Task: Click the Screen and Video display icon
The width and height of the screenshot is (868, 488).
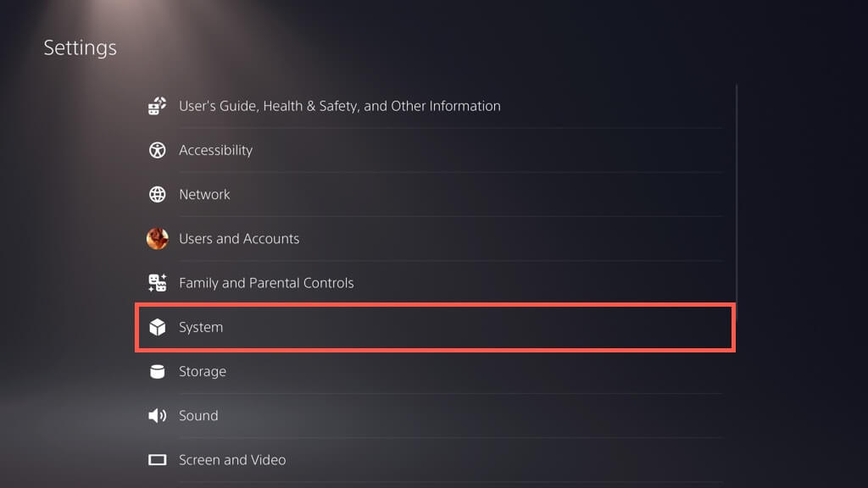Action: [158, 460]
